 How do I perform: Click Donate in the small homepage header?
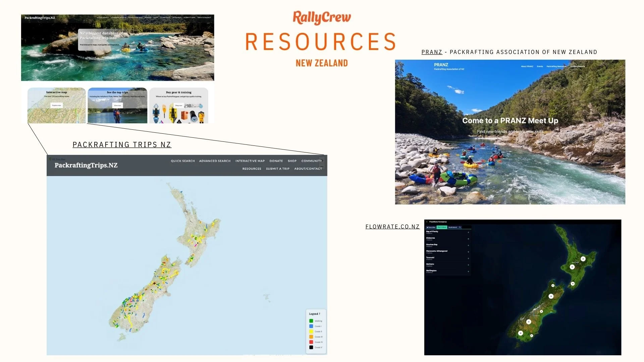148,17
